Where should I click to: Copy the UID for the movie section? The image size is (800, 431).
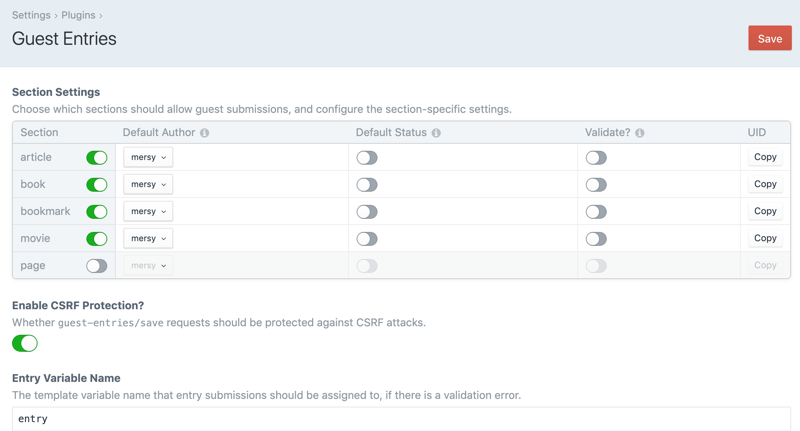click(765, 238)
